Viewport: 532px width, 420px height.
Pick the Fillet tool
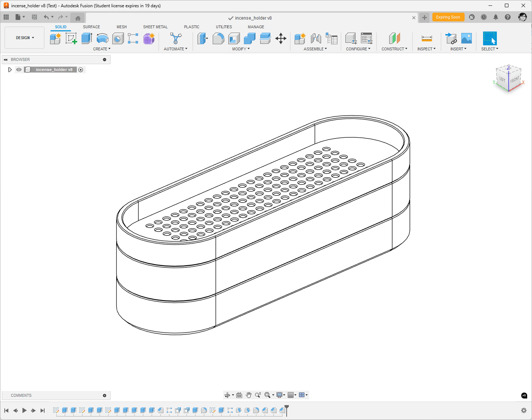click(x=218, y=38)
